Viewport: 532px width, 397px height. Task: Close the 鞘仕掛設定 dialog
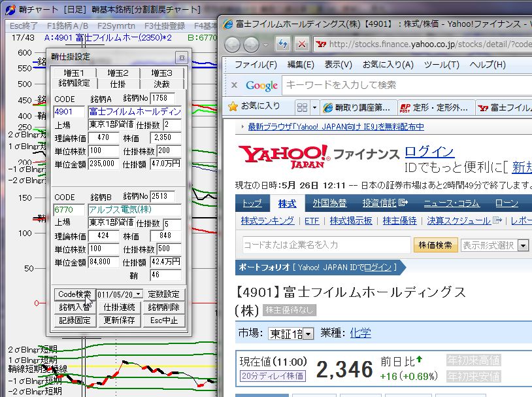(x=182, y=58)
